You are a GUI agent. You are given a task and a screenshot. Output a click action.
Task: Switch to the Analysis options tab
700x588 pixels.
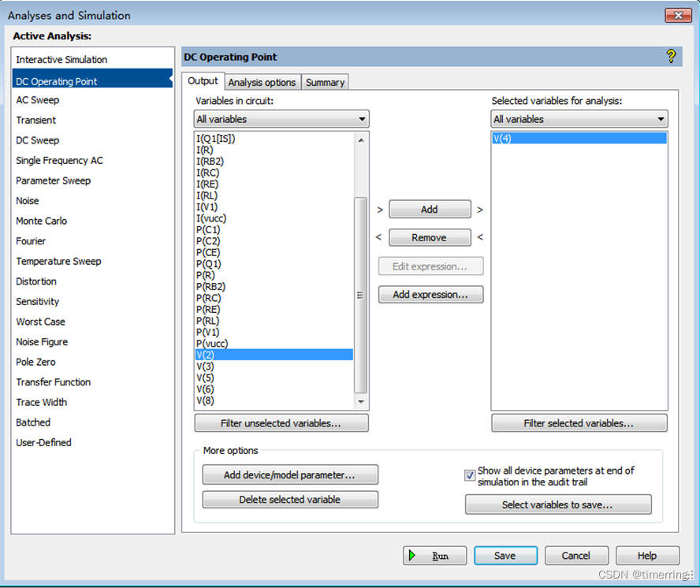262,82
